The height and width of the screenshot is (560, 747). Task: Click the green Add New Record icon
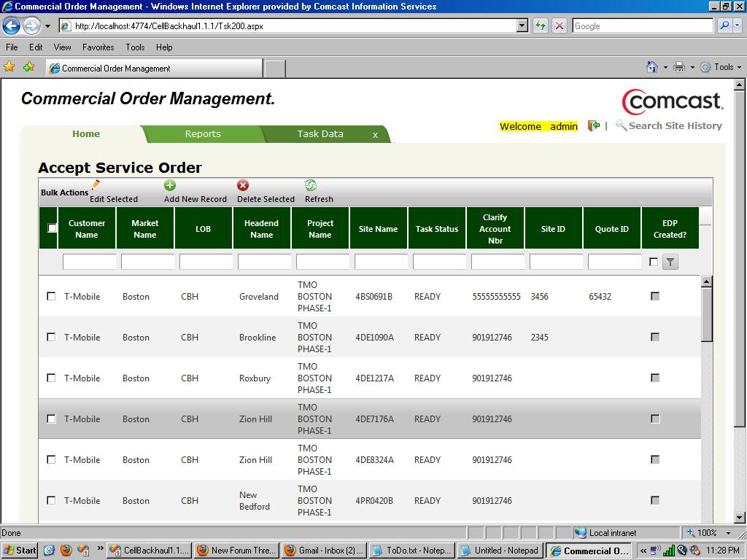tap(169, 185)
